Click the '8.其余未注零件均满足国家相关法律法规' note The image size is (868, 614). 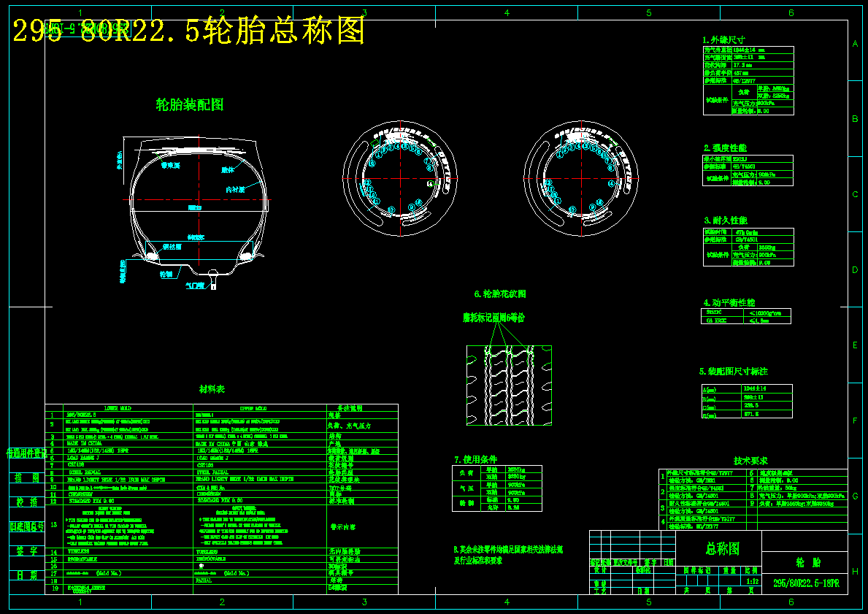tap(508, 550)
